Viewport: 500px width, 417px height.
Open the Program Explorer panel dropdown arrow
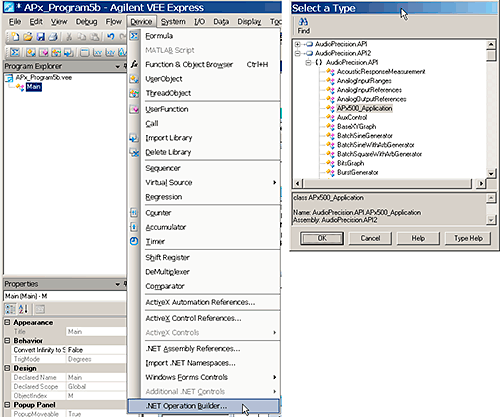(117, 66)
